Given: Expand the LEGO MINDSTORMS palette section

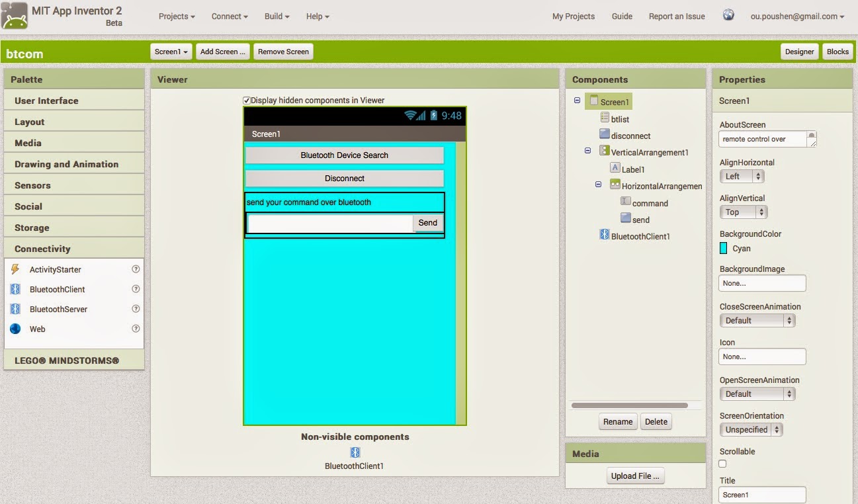Looking at the screenshot, I should 74,360.
